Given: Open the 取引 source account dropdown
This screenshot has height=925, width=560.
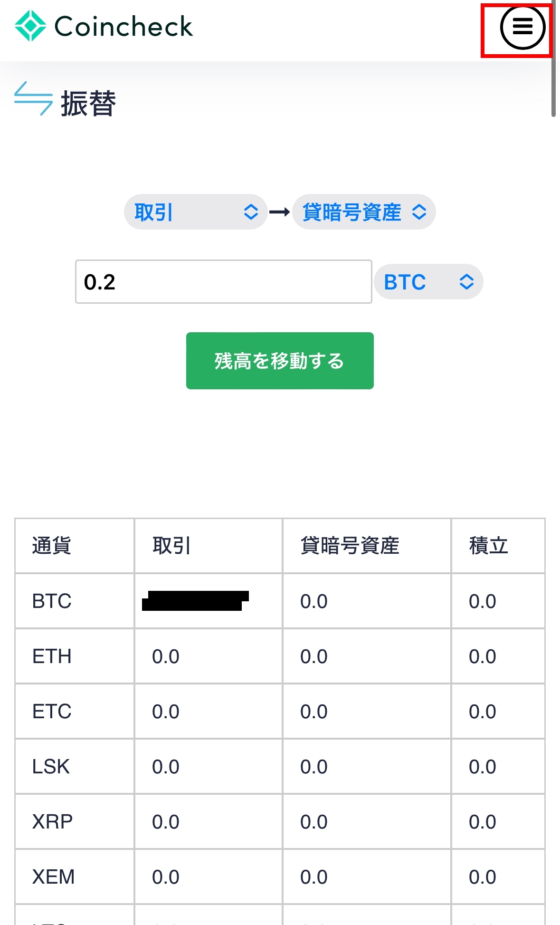Looking at the screenshot, I should 195,212.
